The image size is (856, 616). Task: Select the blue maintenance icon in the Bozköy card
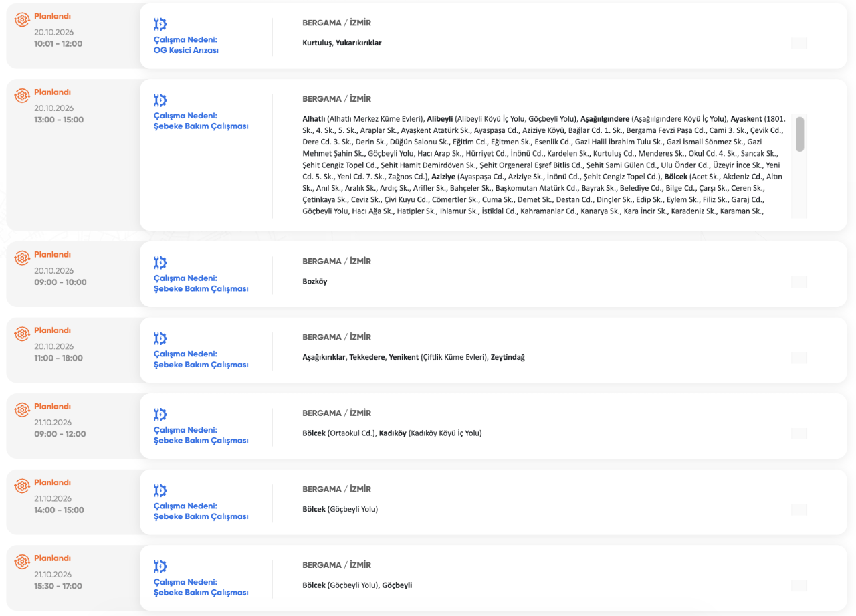[x=160, y=263]
